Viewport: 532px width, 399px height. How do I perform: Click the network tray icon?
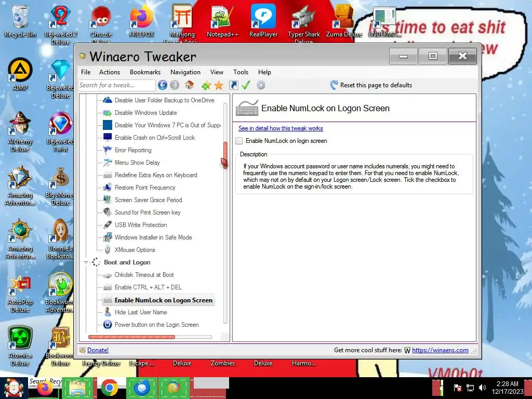[x=470, y=388]
